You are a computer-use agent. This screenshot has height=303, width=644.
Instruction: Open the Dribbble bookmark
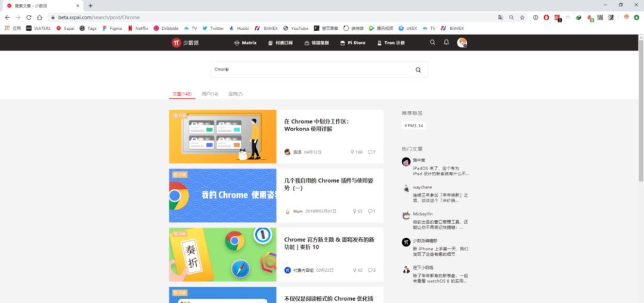(x=166, y=28)
